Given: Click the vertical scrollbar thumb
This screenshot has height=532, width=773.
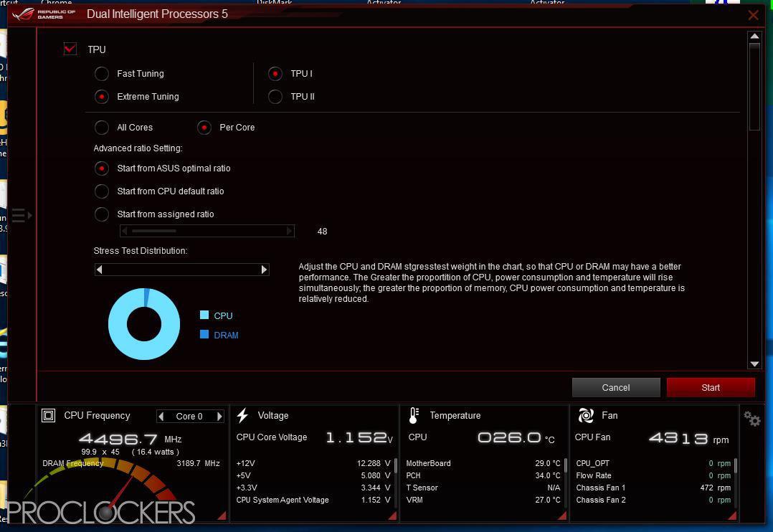Looking at the screenshot, I should 754,87.
